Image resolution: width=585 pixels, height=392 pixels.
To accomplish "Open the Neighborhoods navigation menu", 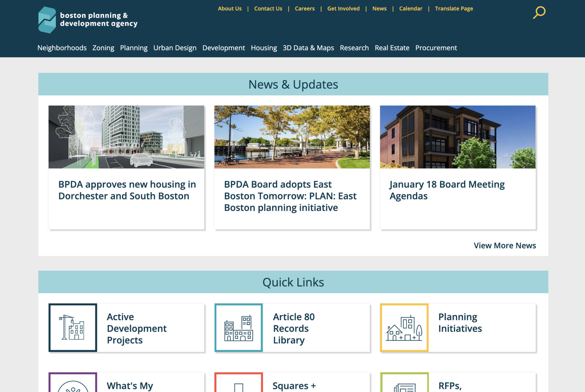I will [62, 48].
